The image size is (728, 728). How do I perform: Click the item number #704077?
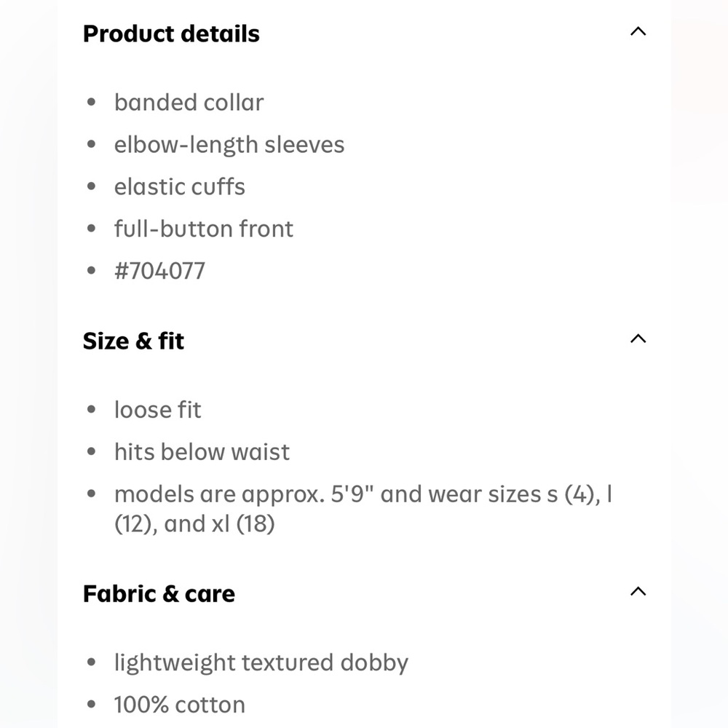click(160, 271)
